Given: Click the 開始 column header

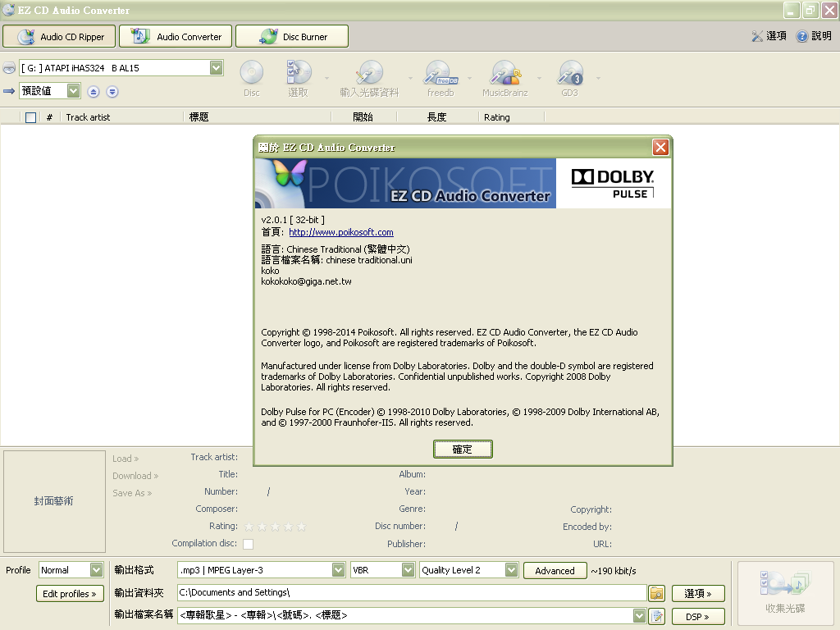Looking at the screenshot, I should pos(363,116).
